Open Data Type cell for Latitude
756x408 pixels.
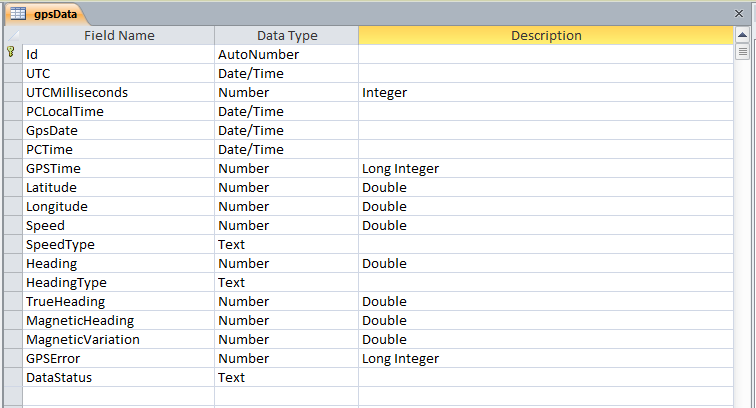pyautogui.click(x=287, y=187)
